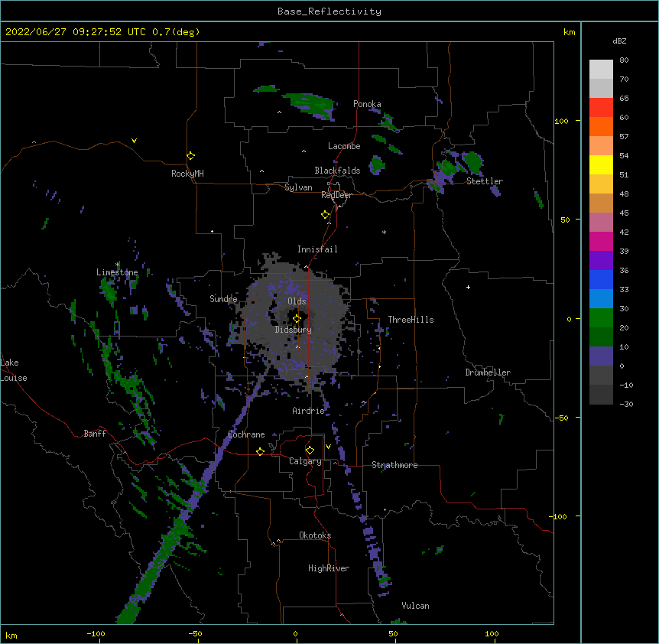This screenshot has height=644, width=659.
Task: Click the HighRiver label
Action: 329,568
